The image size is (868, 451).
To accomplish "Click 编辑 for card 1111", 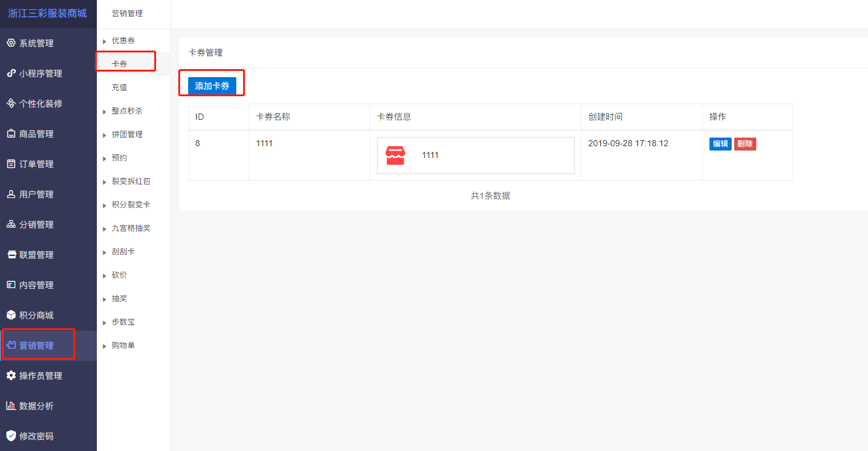I will pos(721,144).
